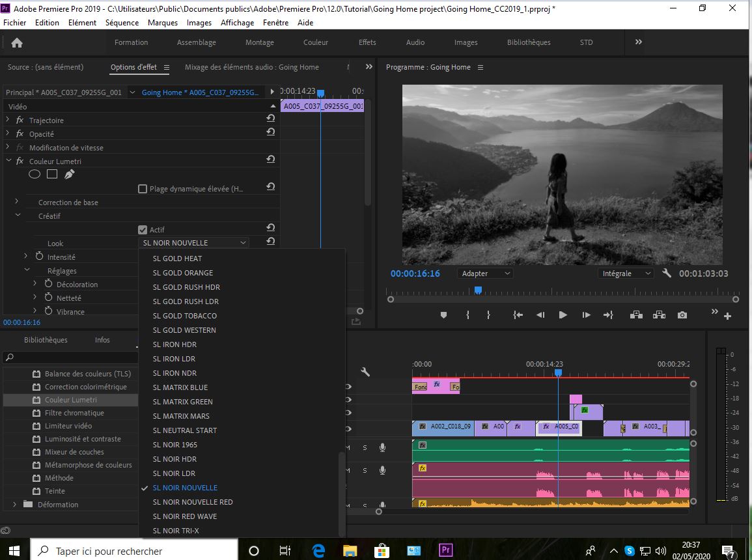
Task: Click the Program monitor playhead marker
Action: [478, 290]
